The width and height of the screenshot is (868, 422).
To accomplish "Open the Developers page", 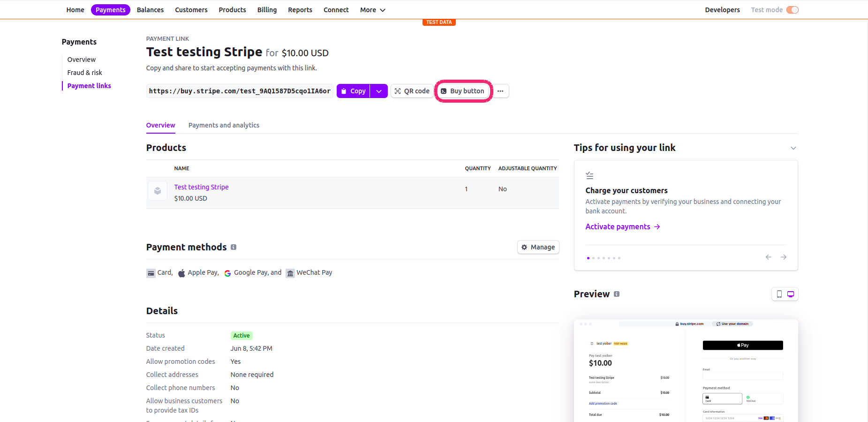I will pos(722,10).
